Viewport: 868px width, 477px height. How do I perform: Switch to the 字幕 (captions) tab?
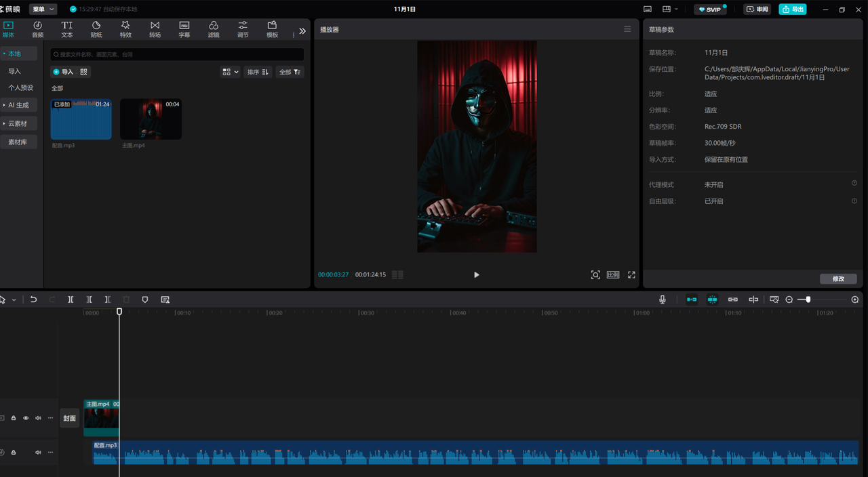(184, 29)
